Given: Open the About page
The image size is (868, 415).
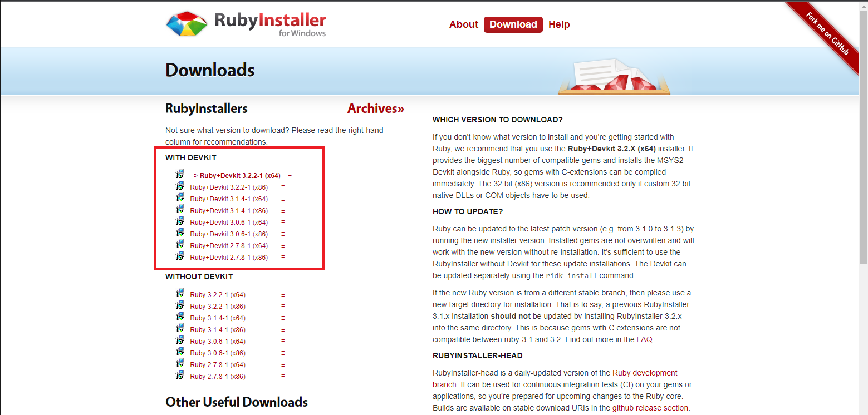Looking at the screenshot, I should pos(463,24).
